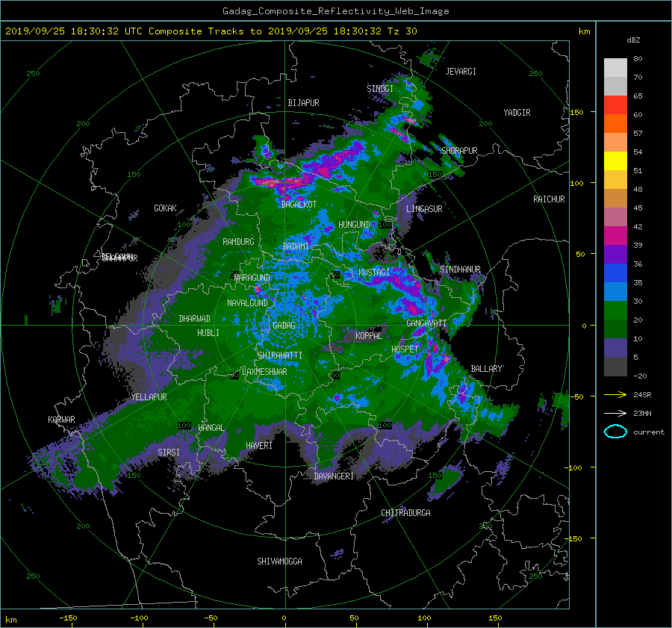Click the UTC Composite Tracks timestamp header
The height and width of the screenshot is (628, 672).
pos(211,31)
